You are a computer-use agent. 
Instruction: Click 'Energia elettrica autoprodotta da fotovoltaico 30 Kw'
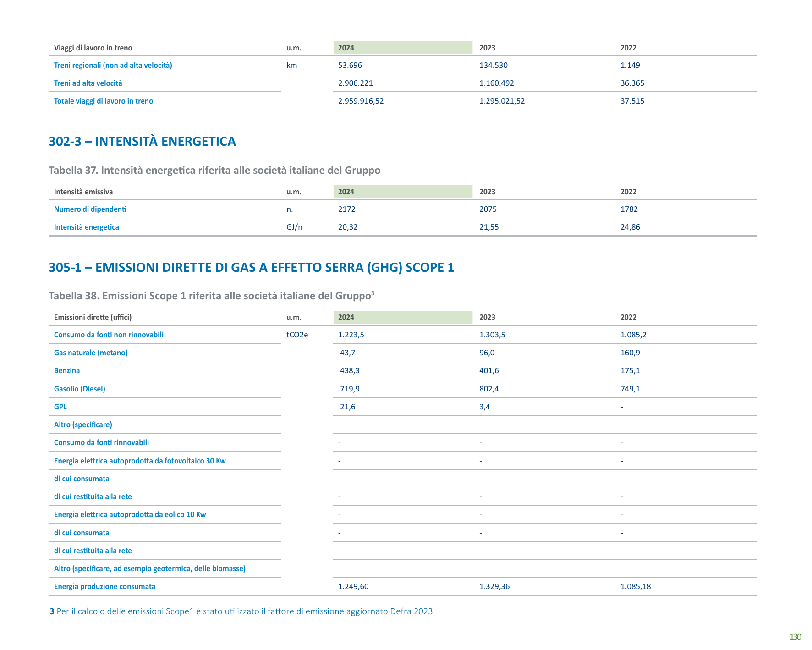click(140, 461)
